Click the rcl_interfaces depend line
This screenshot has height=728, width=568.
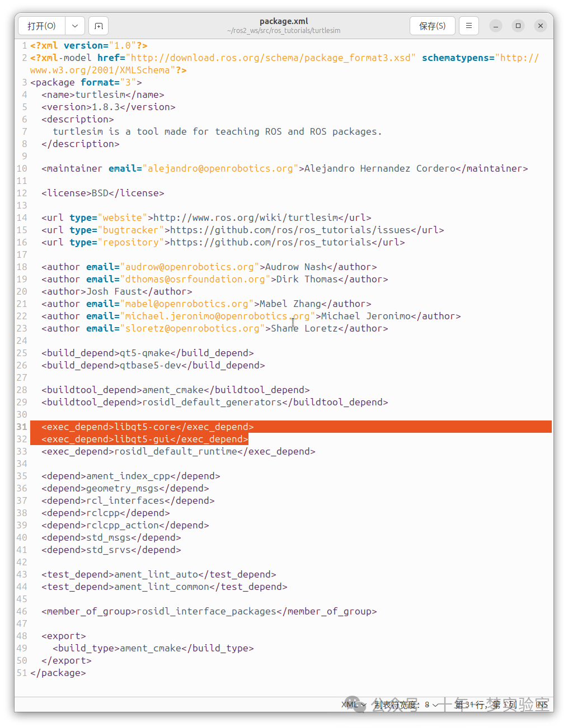point(128,500)
